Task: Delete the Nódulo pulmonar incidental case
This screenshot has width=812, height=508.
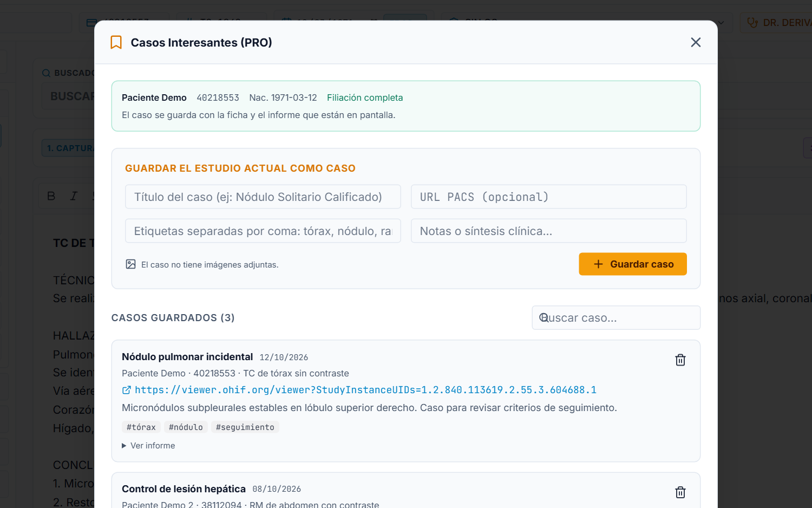Action: point(680,360)
